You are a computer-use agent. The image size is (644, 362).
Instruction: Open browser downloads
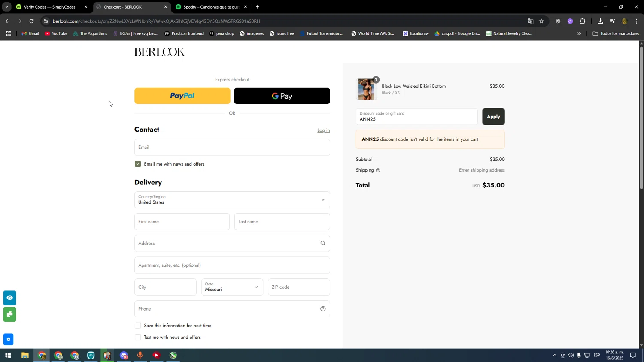tap(600, 21)
